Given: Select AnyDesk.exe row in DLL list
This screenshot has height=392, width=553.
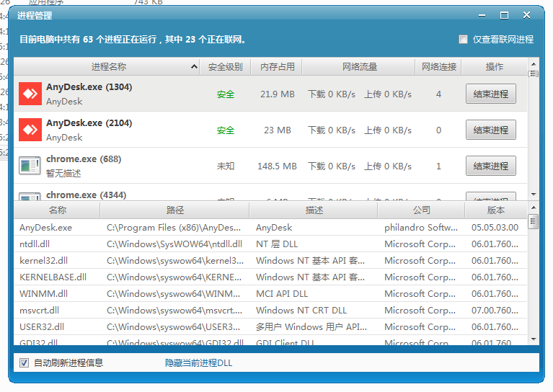Looking at the screenshot, I should pos(270,228).
